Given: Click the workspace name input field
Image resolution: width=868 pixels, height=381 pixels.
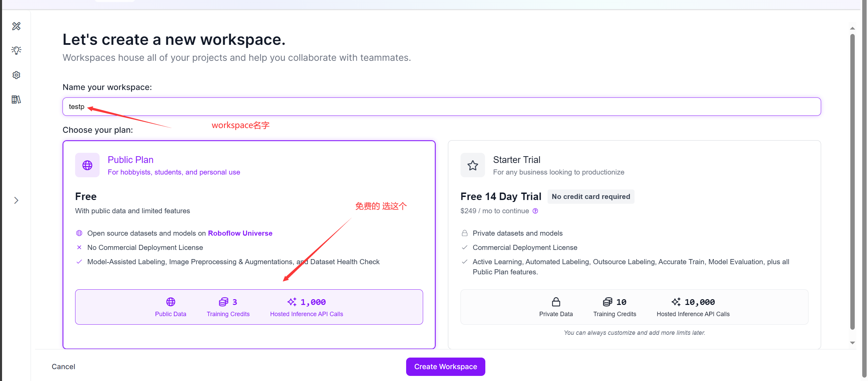Looking at the screenshot, I should (x=441, y=107).
